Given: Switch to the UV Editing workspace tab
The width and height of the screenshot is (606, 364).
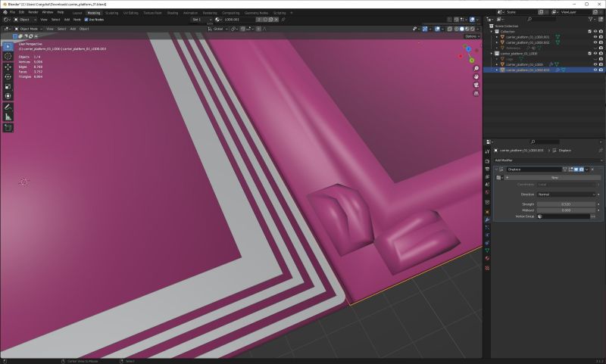Looking at the screenshot, I should pyautogui.click(x=130, y=13).
